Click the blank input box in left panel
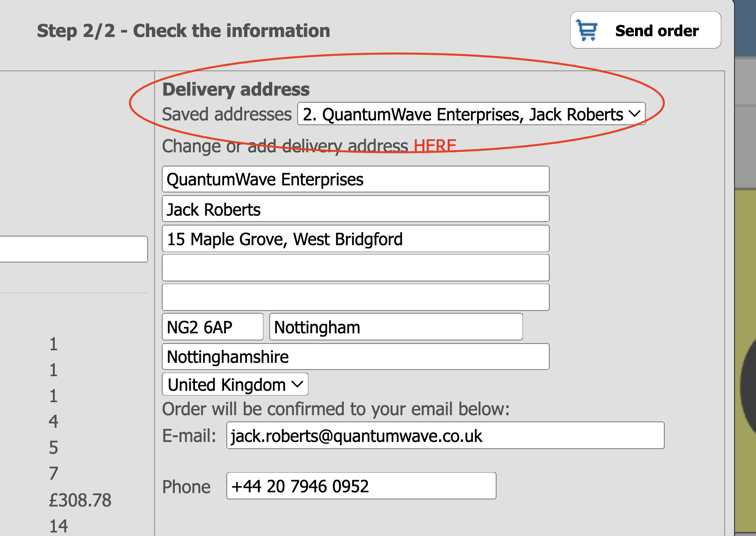Viewport: 756px width, 536px height. (x=73, y=249)
